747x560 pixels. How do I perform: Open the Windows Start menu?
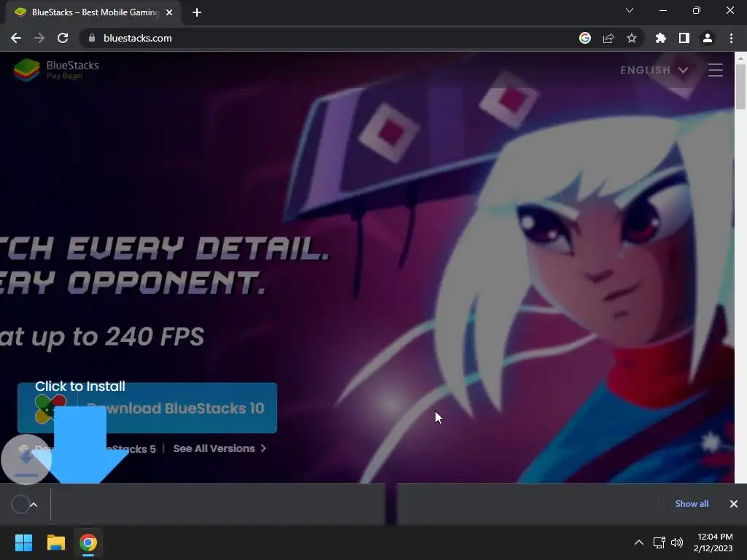point(23,542)
